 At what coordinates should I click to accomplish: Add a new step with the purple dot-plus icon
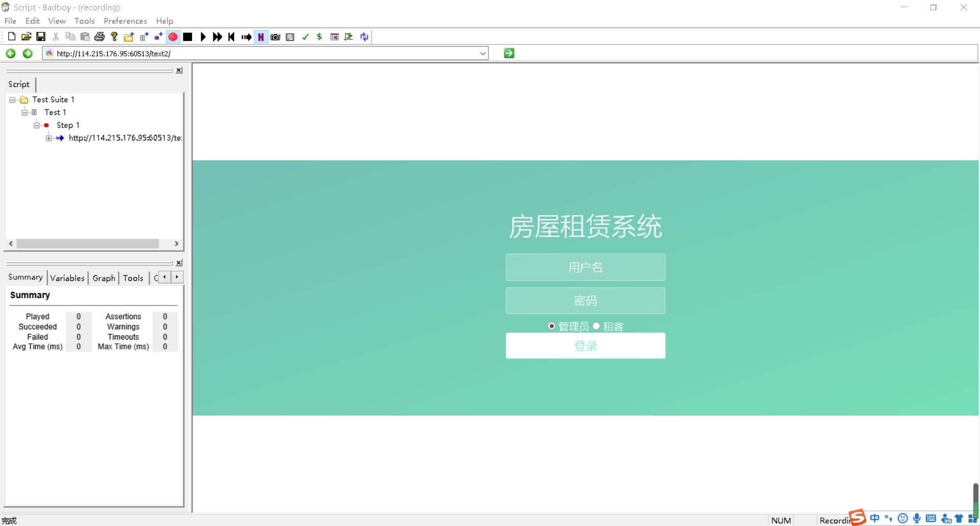coord(158,37)
